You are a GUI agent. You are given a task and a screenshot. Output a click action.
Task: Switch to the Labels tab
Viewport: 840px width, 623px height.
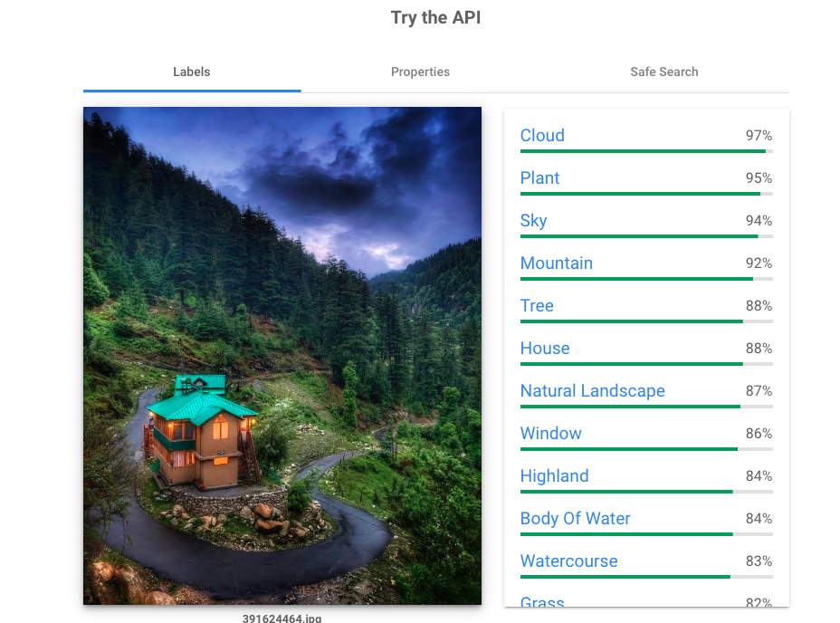pyautogui.click(x=192, y=72)
